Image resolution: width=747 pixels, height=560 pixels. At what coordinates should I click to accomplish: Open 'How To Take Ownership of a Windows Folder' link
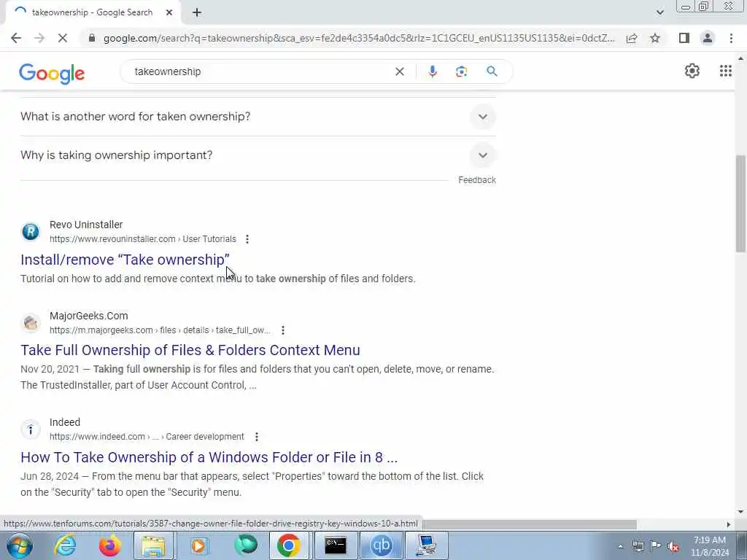coord(209,457)
